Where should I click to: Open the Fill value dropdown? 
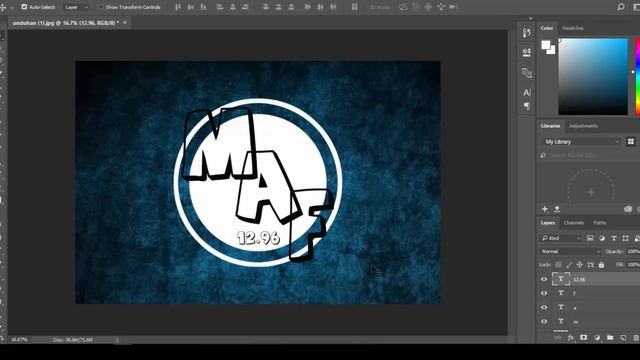633,264
